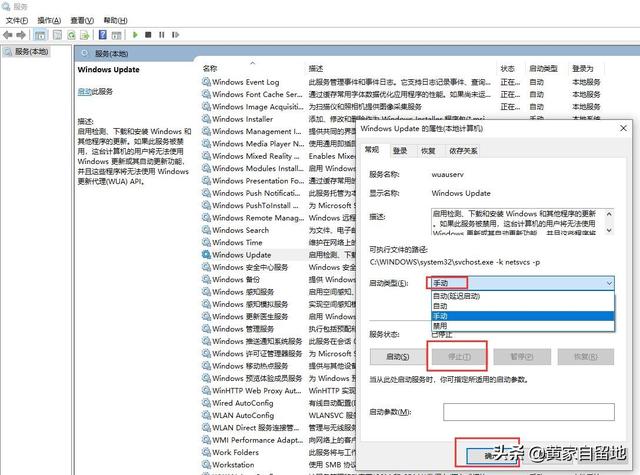Click the gear icon of Windows Time
Screen dimensions: 640x475
point(206,242)
